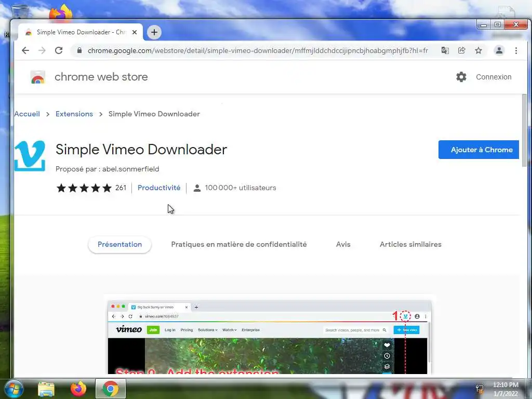Click Ajouter à Chrome button
This screenshot has width=532, height=399.
478,150
